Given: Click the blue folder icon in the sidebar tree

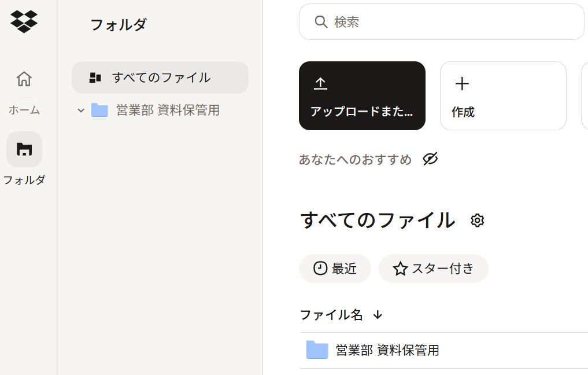Looking at the screenshot, I should point(99,110).
